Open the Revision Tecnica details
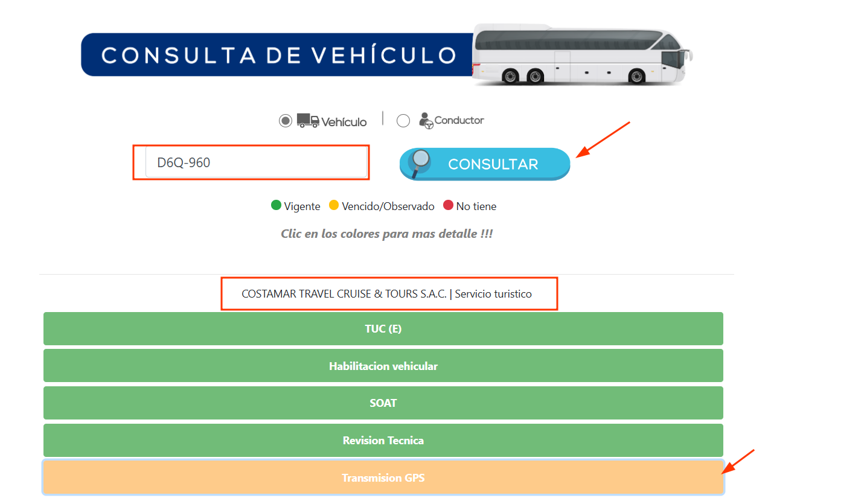The width and height of the screenshot is (841, 504). coord(383,441)
